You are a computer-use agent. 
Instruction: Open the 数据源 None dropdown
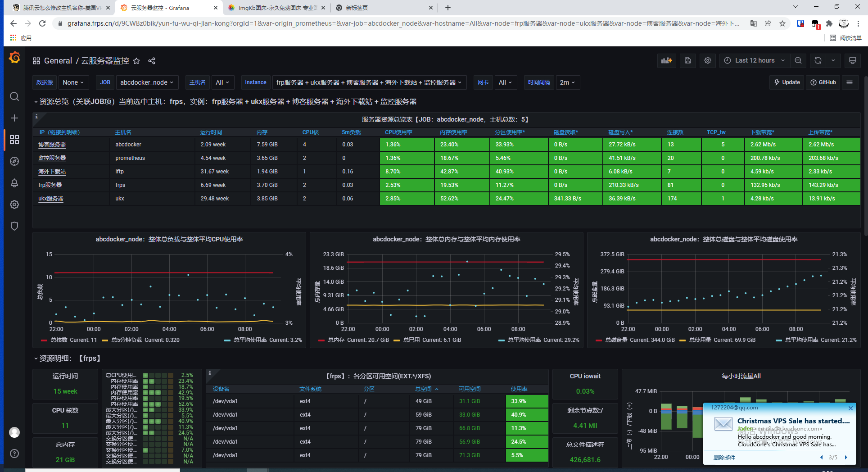pyautogui.click(x=73, y=82)
